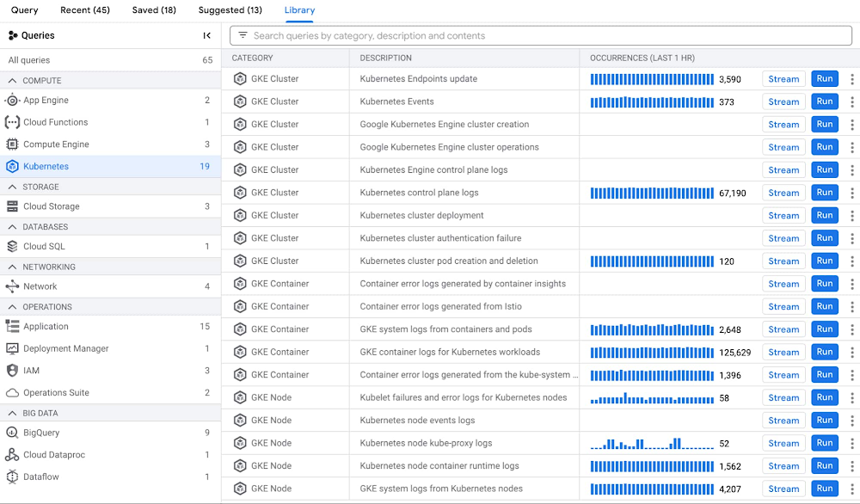Click the GKE Cluster icon beside Kubernetes Events
The width and height of the screenshot is (860, 504).
click(239, 101)
